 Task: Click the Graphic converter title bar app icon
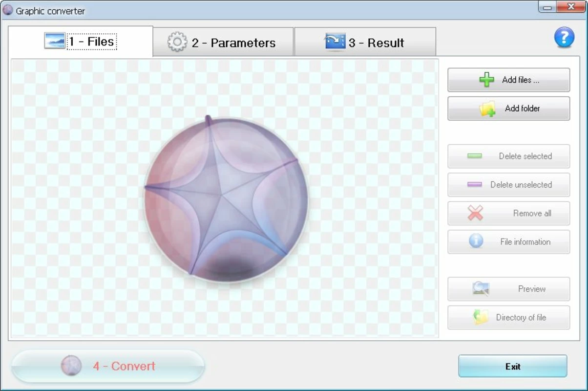[x=8, y=10]
